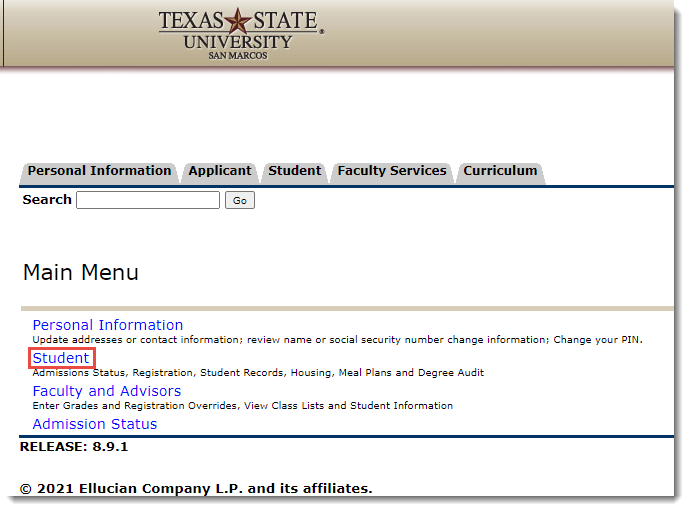This screenshot has width=689, height=511.
Task: Click the Main Menu heading
Action: pos(81,273)
